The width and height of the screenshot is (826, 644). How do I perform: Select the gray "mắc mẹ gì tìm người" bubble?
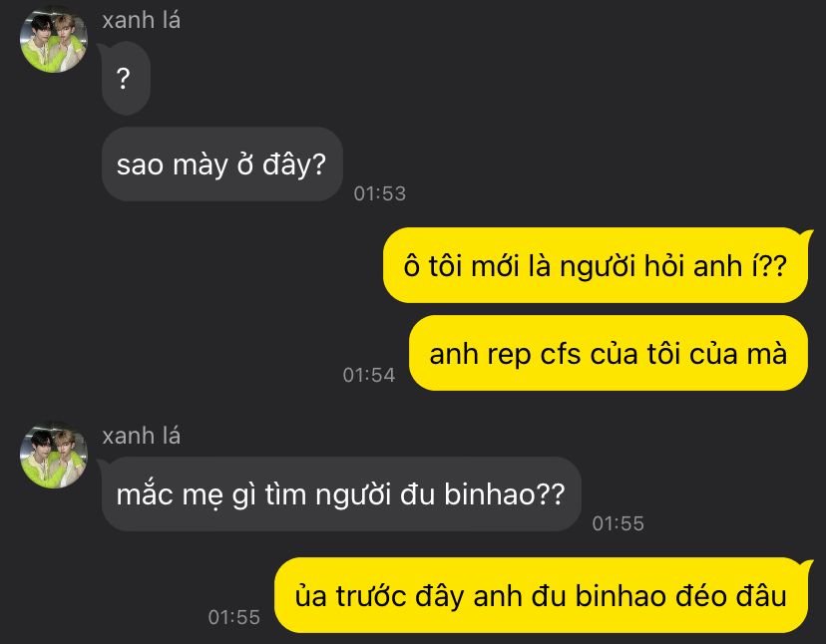340,494
